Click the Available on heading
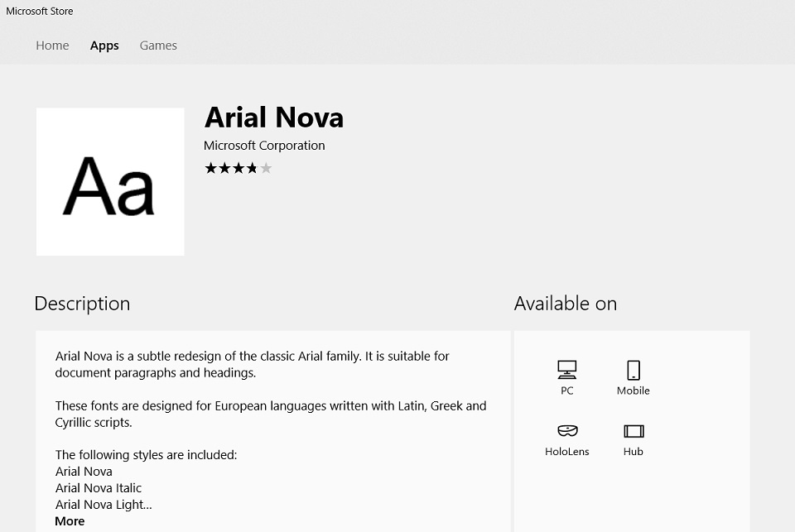Viewport: 795px width, 532px height. pos(566,304)
